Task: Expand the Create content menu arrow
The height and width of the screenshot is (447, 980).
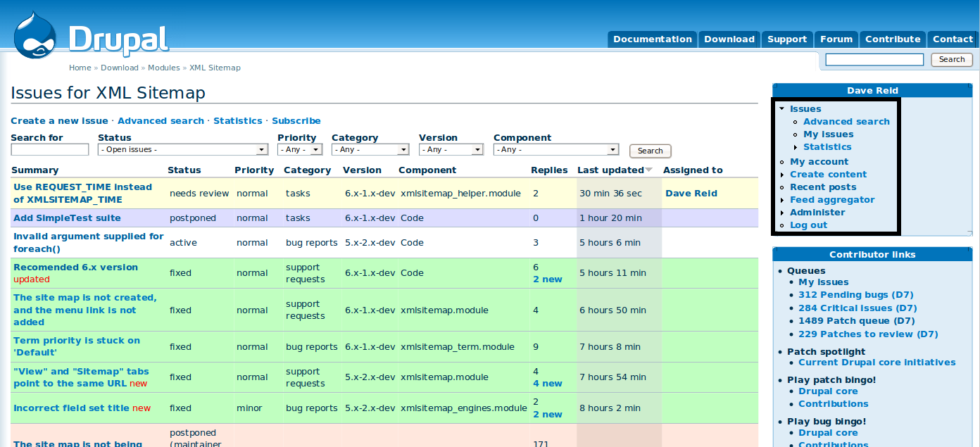Action: click(x=782, y=175)
